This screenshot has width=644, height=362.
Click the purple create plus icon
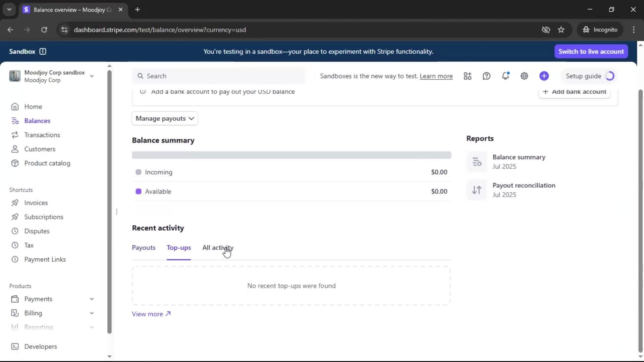pos(544,76)
